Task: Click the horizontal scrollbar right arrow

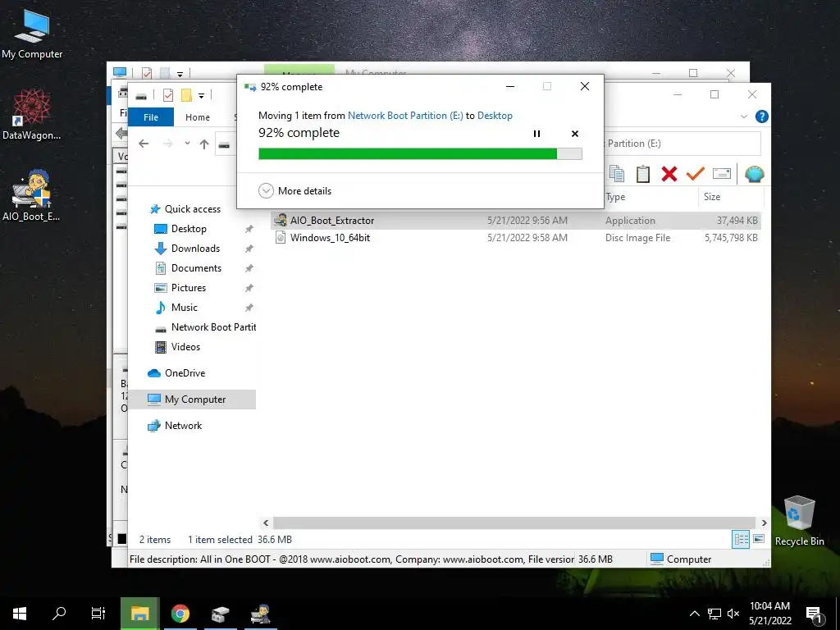Action: tap(764, 523)
